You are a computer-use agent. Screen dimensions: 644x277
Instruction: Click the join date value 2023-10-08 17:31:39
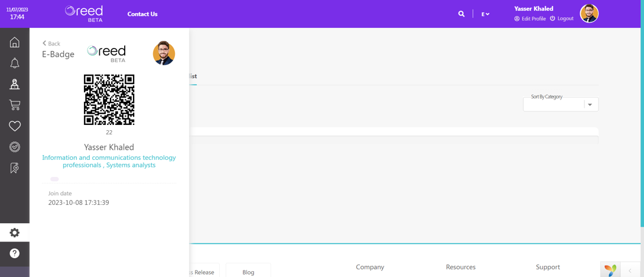79,202
